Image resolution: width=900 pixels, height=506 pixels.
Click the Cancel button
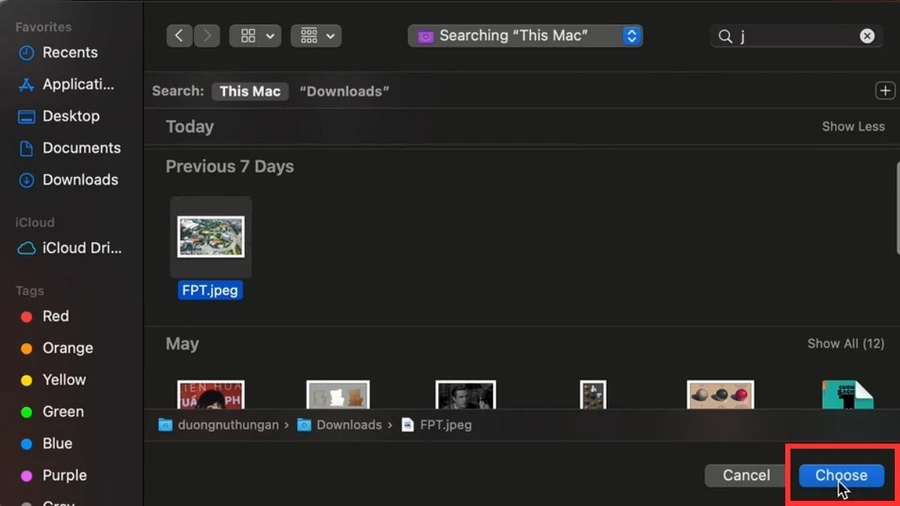click(x=746, y=475)
